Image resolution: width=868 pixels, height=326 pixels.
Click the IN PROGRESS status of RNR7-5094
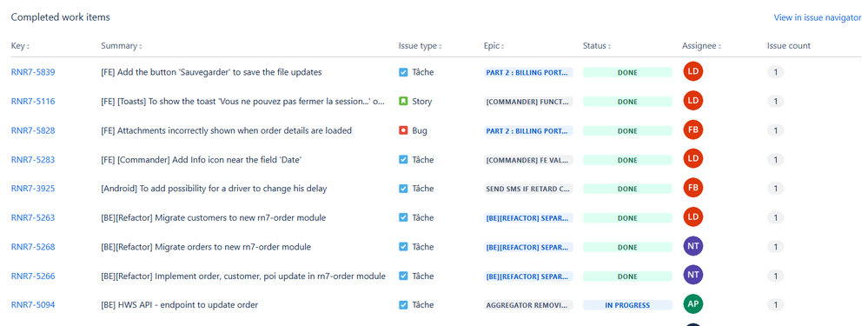(x=627, y=305)
